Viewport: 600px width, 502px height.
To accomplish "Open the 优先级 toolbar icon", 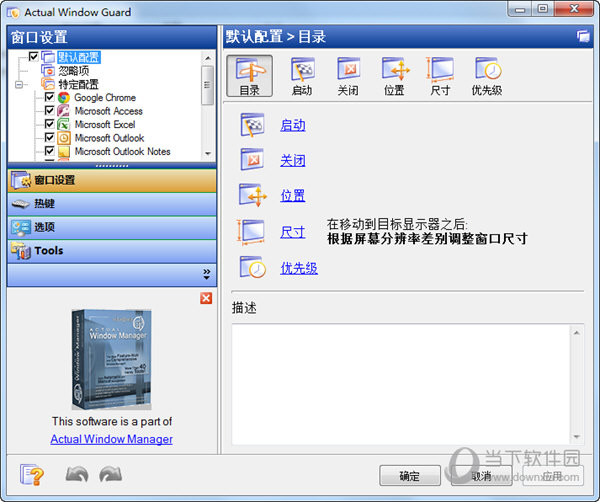I will (487, 75).
